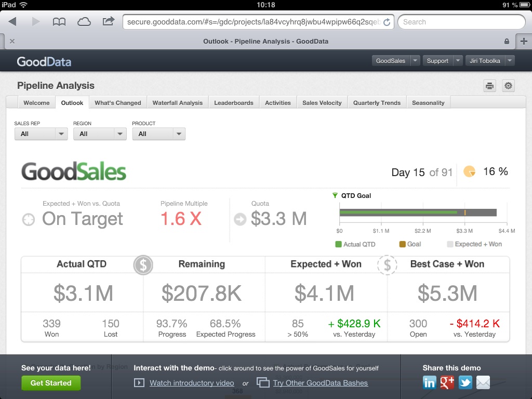This screenshot has width=532, height=399.
Task: Open the bookmarks book icon
Action: (59, 22)
